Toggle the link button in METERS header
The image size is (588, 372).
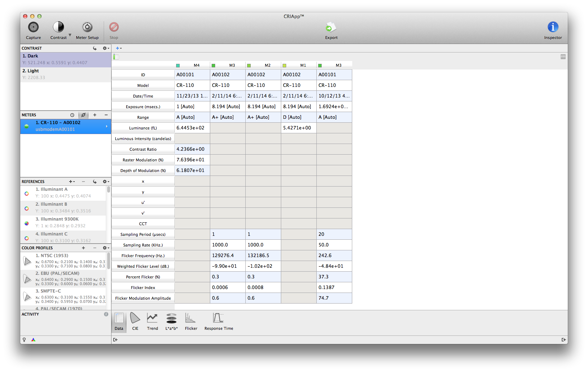83,115
